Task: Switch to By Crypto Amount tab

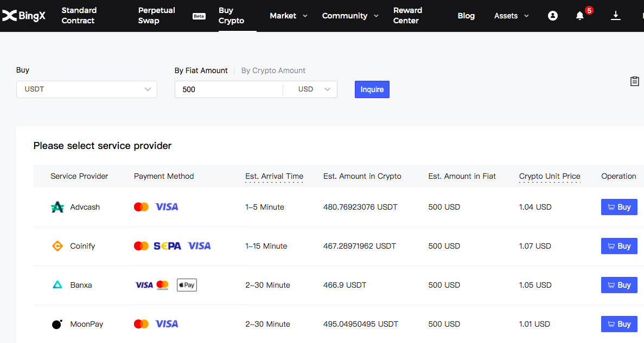Action: coord(273,70)
